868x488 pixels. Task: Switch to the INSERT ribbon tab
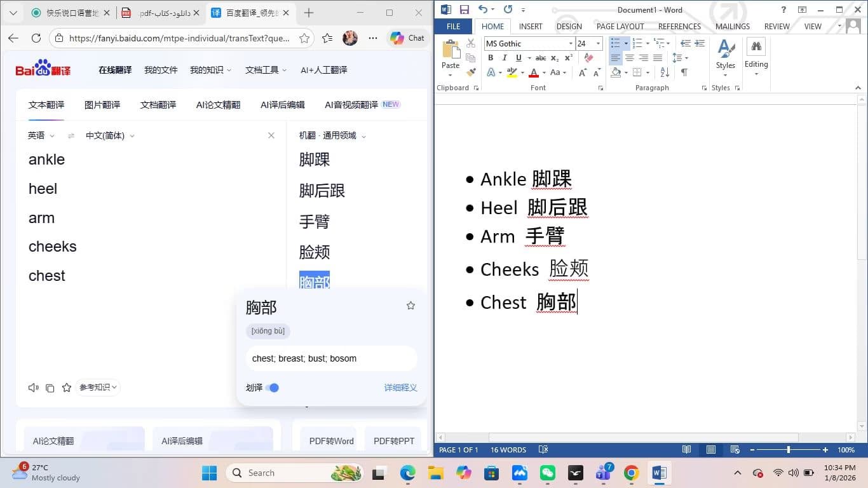[x=531, y=26]
